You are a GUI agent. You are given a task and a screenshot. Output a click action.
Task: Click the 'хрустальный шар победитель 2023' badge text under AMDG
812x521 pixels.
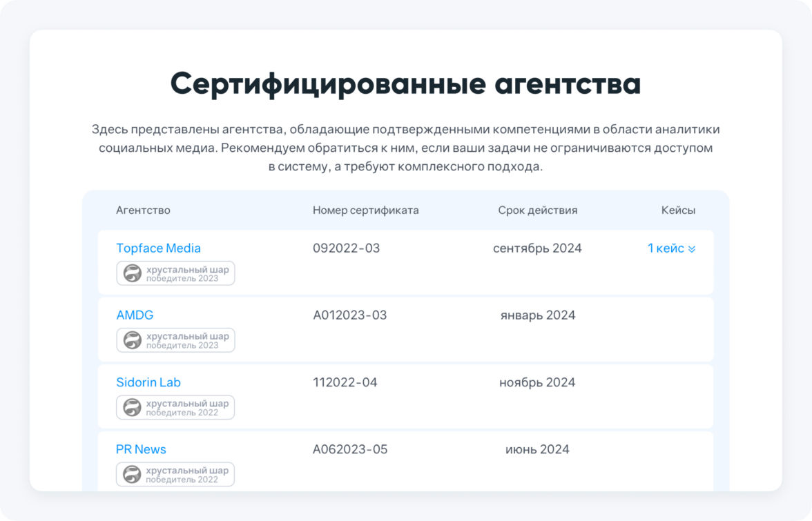[188, 340]
